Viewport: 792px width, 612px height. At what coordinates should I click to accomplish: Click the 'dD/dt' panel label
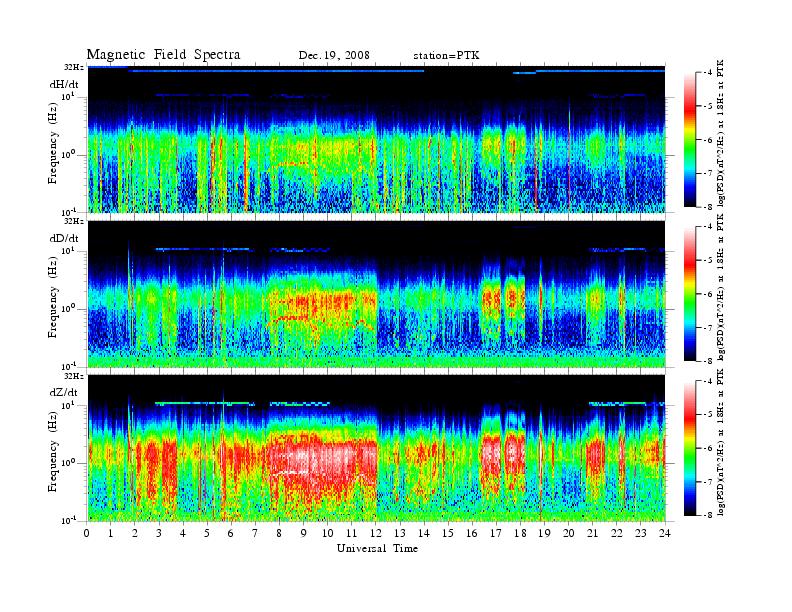click(x=64, y=238)
